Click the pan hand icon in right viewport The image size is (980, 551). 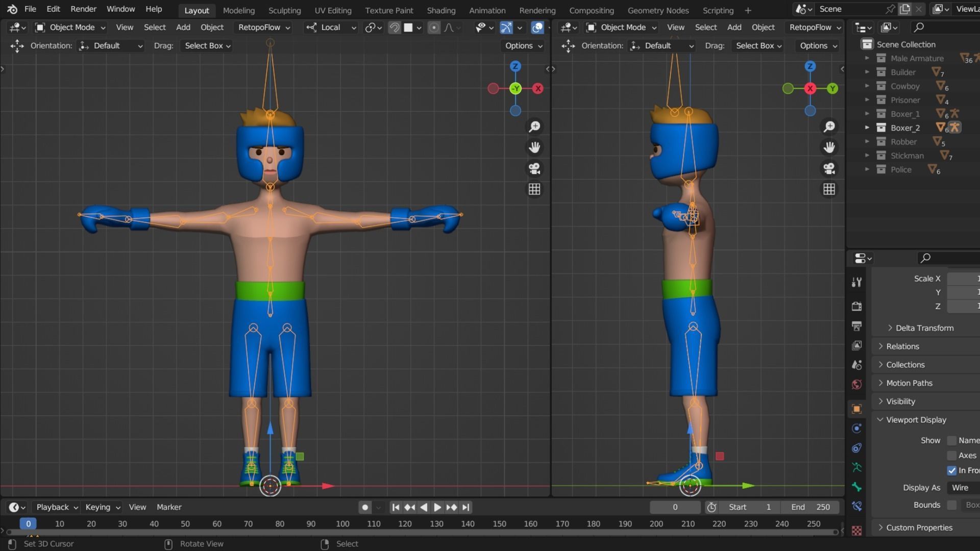829,147
